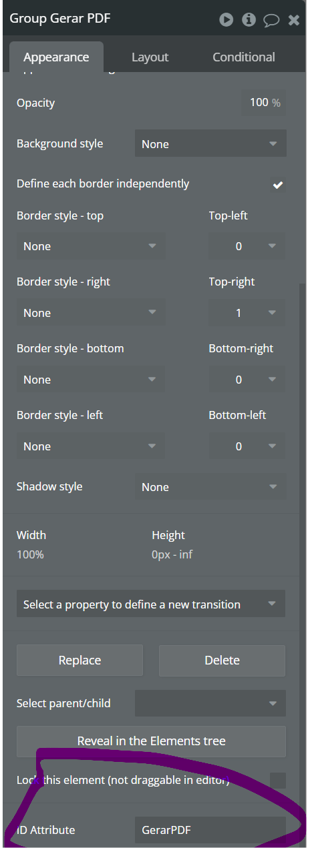
Task: Open the Select parent/child dropdown
Action: coord(210,703)
